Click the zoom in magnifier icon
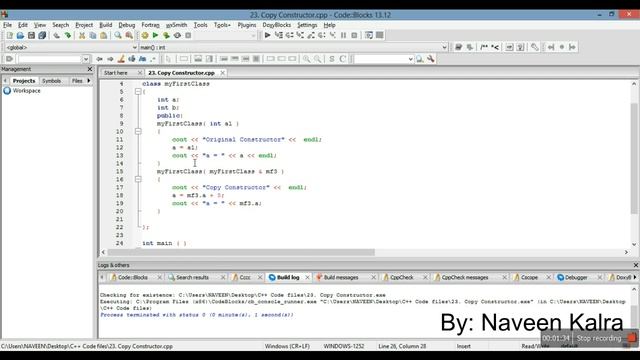 point(306,59)
